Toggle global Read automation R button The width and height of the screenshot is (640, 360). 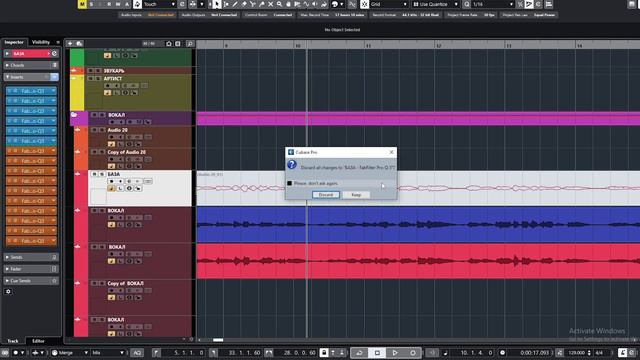click(x=109, y=4)
